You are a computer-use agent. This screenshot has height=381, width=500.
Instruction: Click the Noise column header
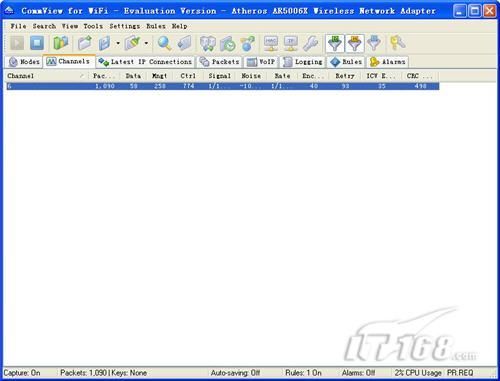pos(251,76)
